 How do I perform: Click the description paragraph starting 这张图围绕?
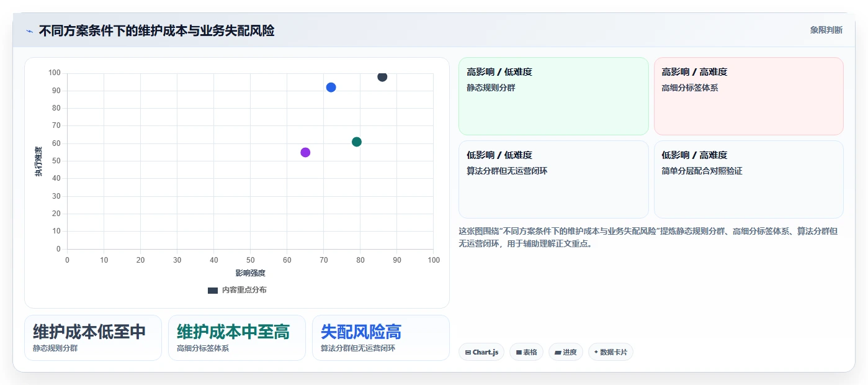click(x=648, y=237)
